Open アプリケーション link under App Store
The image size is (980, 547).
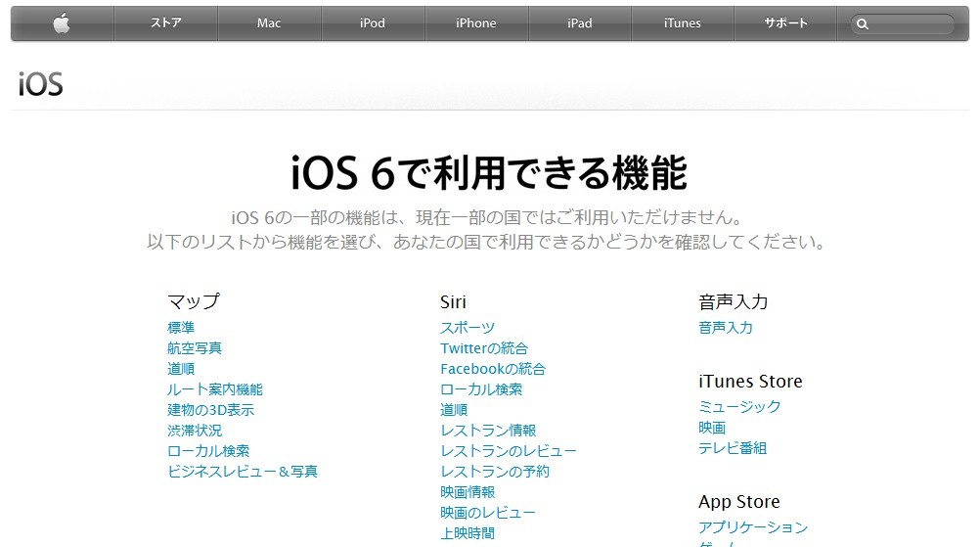click(x=753, y=527)
